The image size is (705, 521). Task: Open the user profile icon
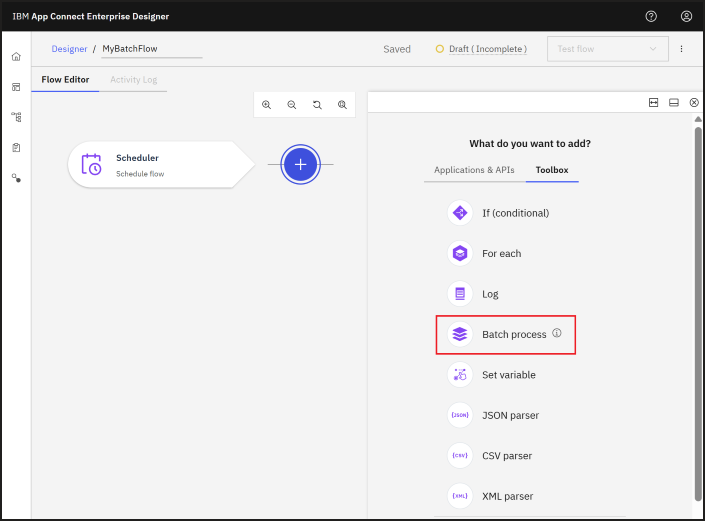click(x=686, y=17)
